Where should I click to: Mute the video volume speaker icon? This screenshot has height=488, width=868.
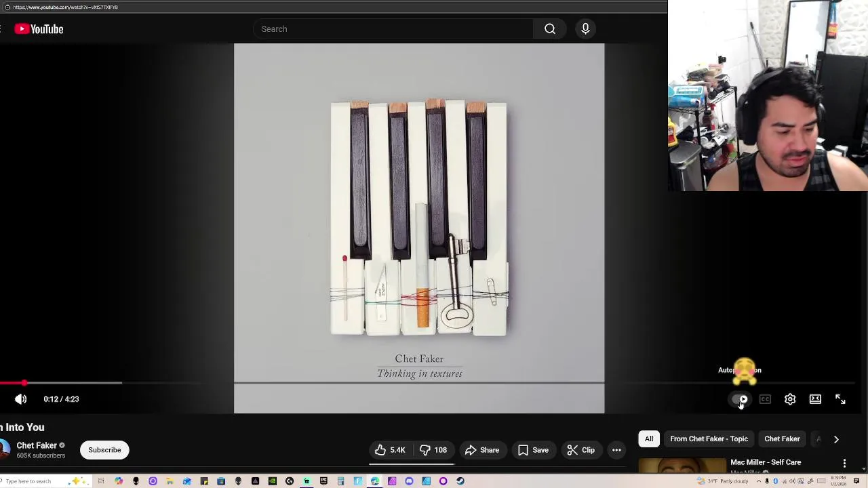pyautogui.click(x=21, y=399)
